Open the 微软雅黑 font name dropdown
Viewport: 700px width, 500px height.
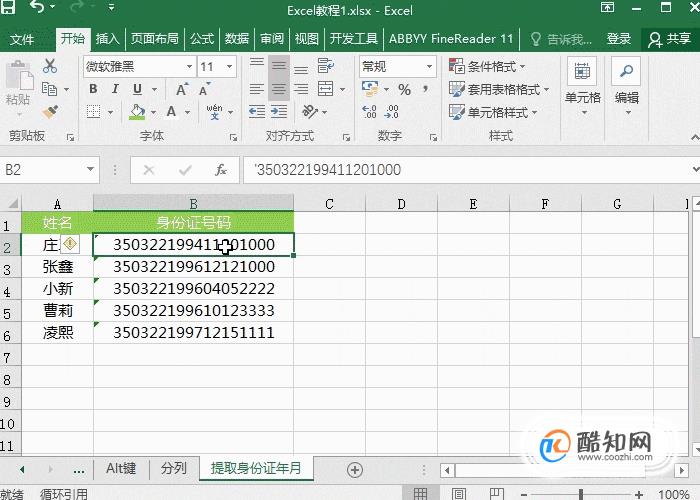coord(189,67)
